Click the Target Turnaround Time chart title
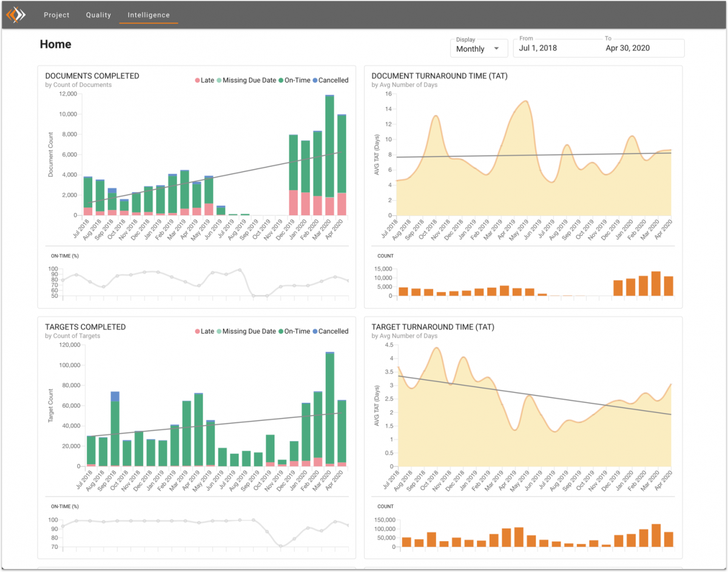 [433, 327]
